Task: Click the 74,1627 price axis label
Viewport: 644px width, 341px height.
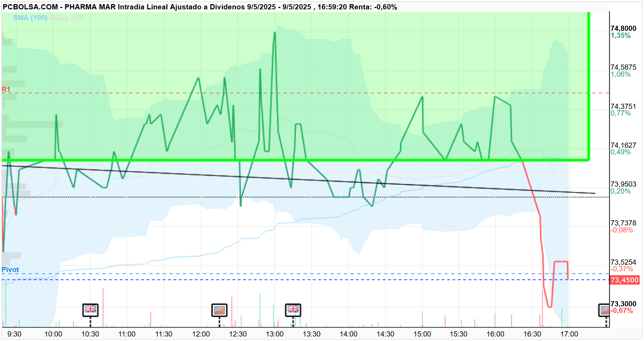Action: coord(623,145)
